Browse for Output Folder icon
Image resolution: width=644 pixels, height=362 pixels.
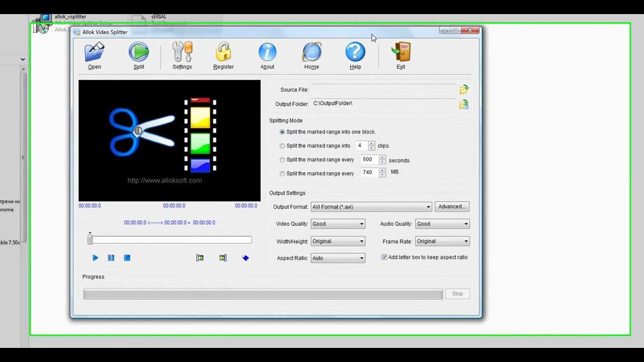pos(464,105)
